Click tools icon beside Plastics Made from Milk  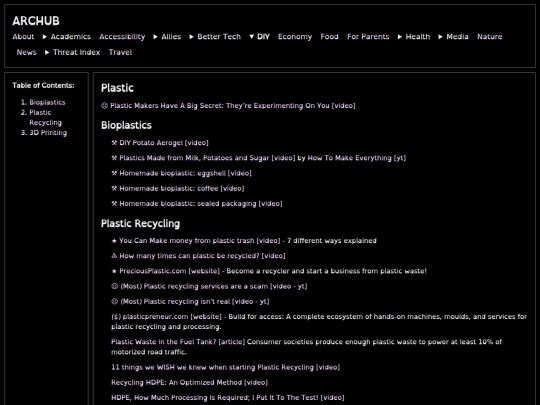114,158
